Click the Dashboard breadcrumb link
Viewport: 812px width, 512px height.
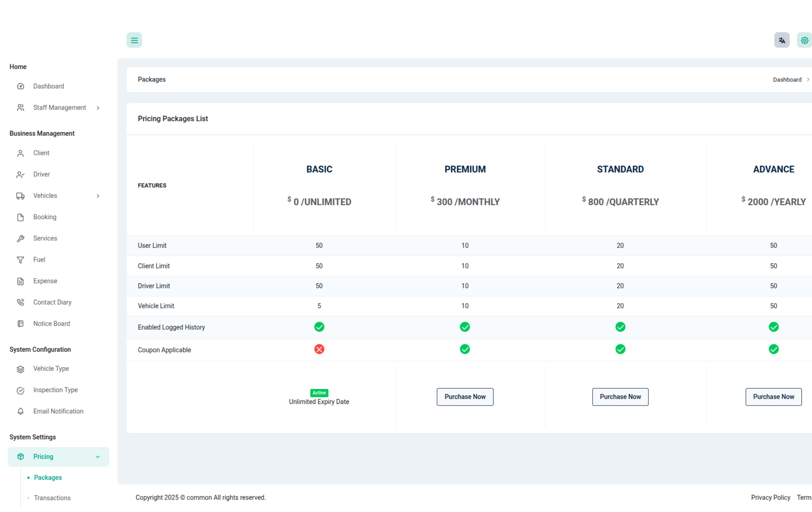(787, 80)
